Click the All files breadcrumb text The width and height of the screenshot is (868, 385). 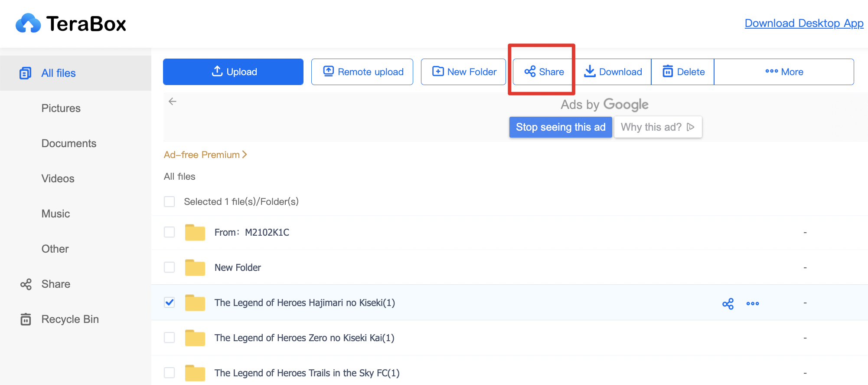pyautogui.click(x=179, y=176)
